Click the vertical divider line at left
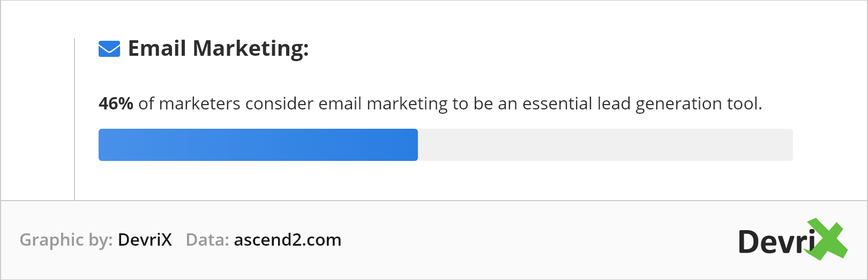The image size is (868, 280). (74, 119)
